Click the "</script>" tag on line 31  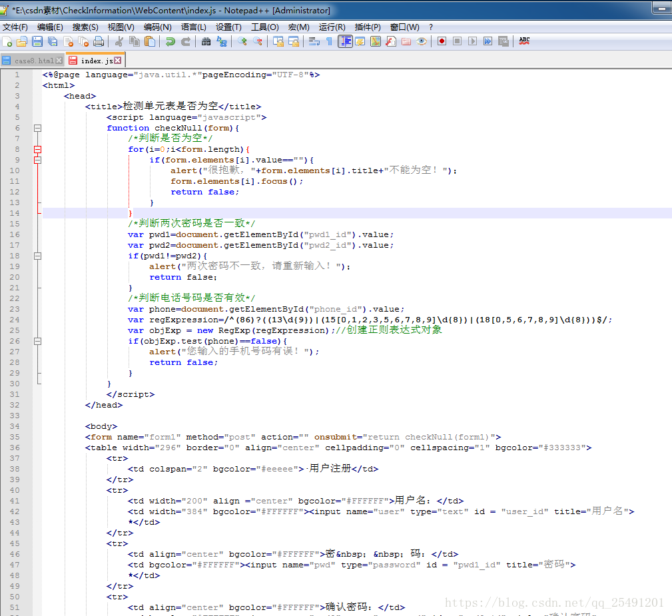tap(131, 394)
